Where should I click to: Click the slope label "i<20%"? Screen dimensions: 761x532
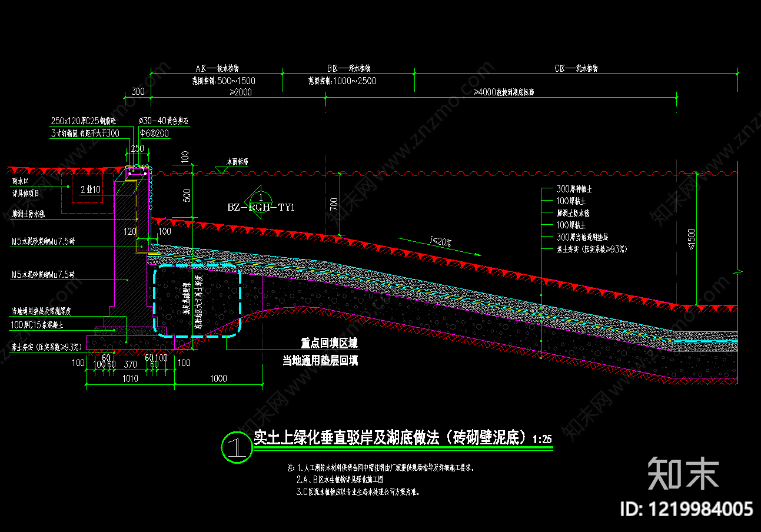[441, 241]
